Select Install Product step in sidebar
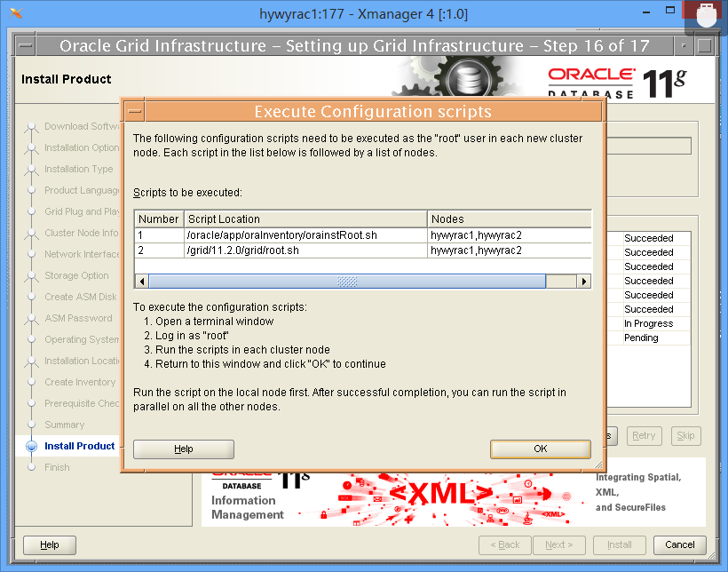This screenshot has width=728, height=572. point(79,446)
